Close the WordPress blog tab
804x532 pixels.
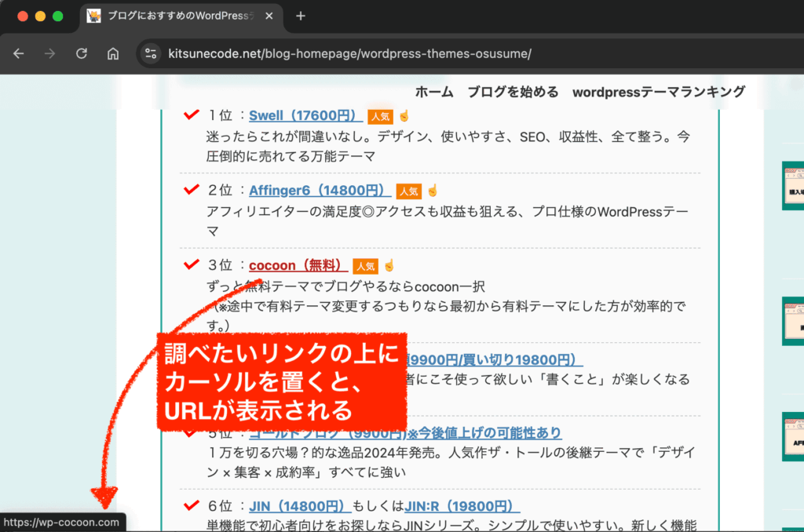pyautogui.click(x=269, y=16)
